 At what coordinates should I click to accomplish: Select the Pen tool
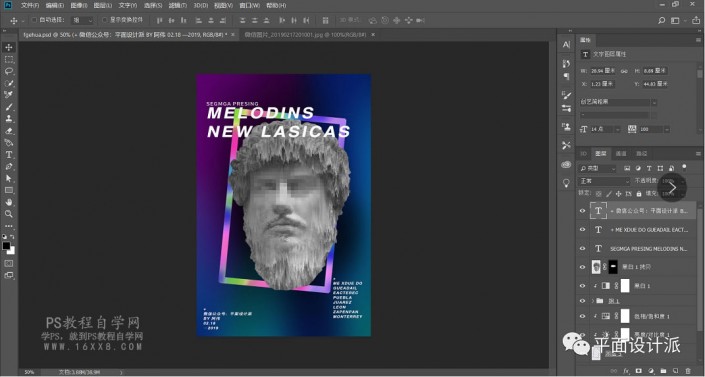tap(9, 166)
